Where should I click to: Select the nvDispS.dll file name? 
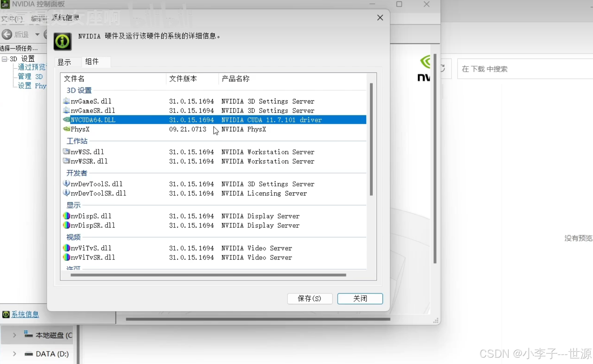point(91,216)
